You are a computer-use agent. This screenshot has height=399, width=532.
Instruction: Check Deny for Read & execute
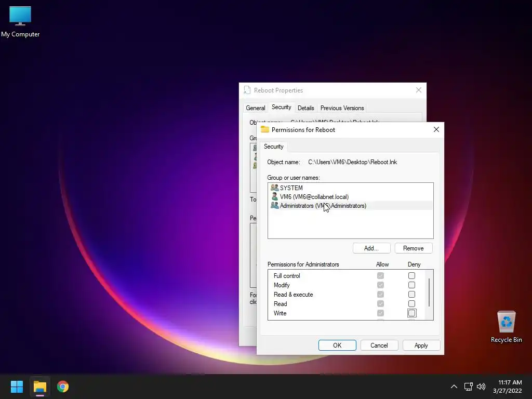click(x=411, y=294)
